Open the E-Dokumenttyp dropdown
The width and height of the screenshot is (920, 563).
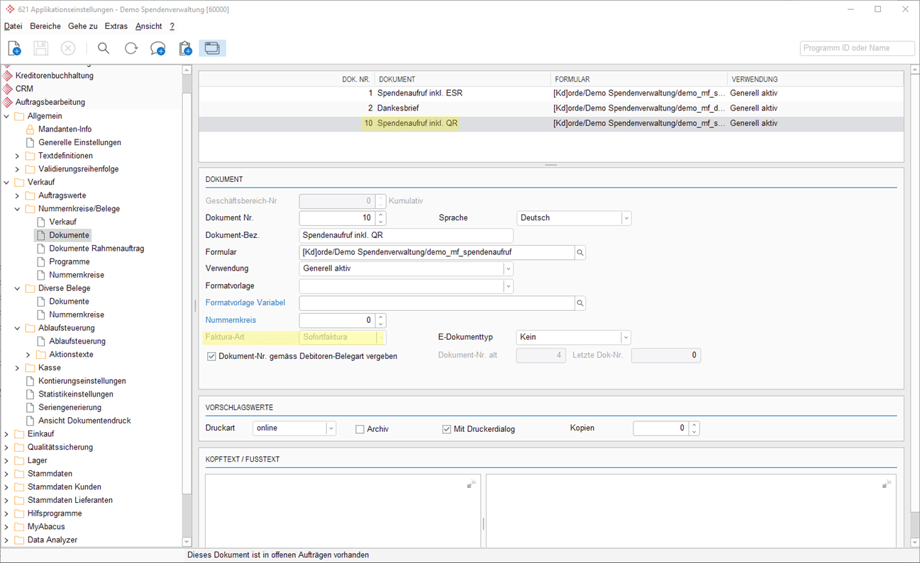[x=626, y=337]
